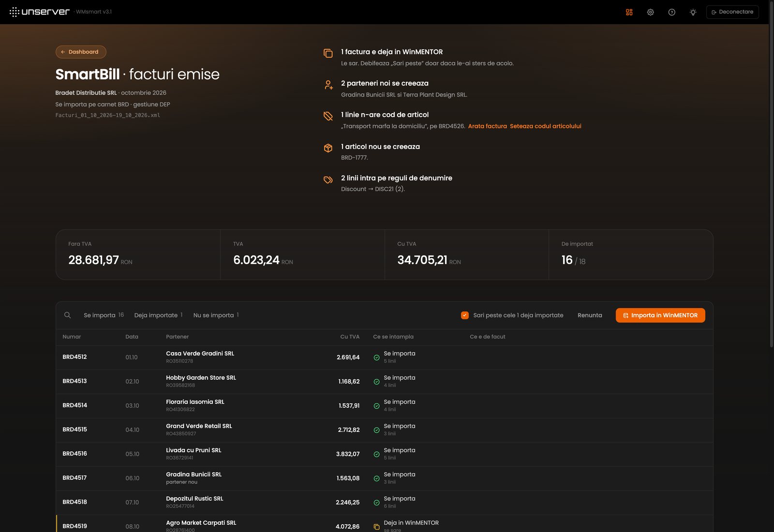
Task: Click the Data column header
Action: point(132,337)
